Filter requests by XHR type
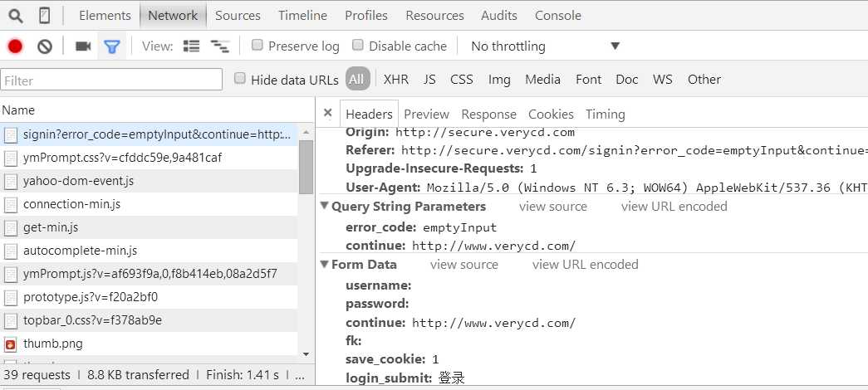The height and width of the screenshot is (390, 868). pos(395,80)
